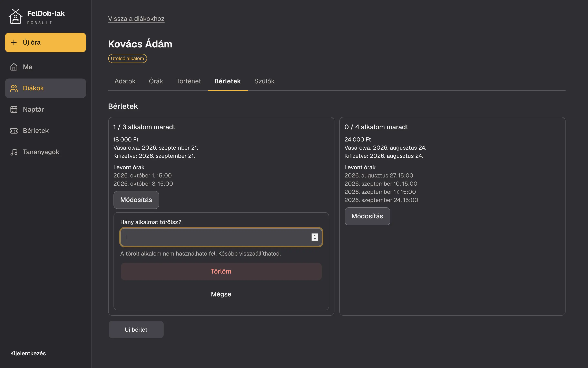Click the lesson 2026. szeptember 17. 15:00
The height and width of the screenshot is (368, 588).
click(380, 192)
